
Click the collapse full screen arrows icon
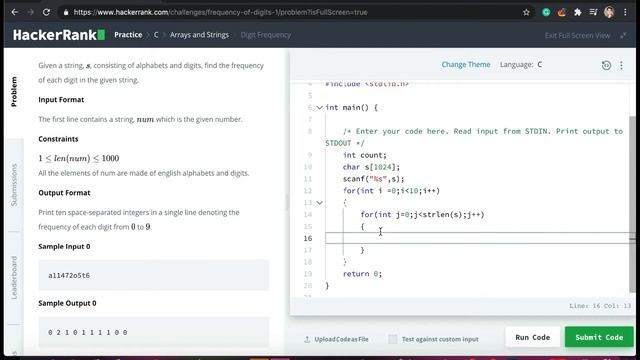click(623, 36)
